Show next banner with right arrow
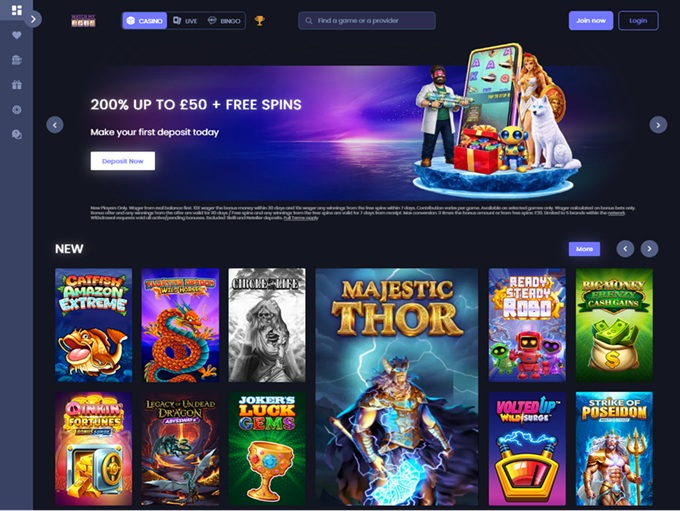This screenshot has width=680, height=511. [x=658, y=125]
